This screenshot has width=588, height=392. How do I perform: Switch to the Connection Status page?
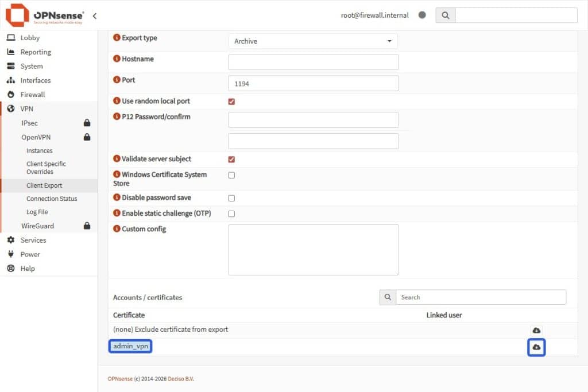point(52,199)
